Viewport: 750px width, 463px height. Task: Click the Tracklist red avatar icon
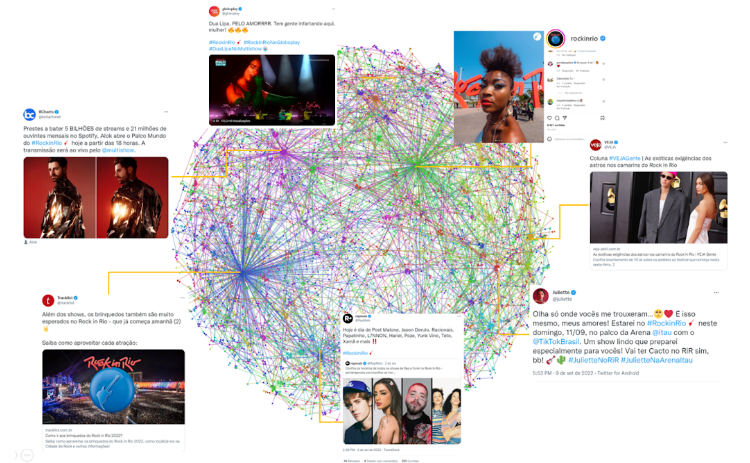48,300
